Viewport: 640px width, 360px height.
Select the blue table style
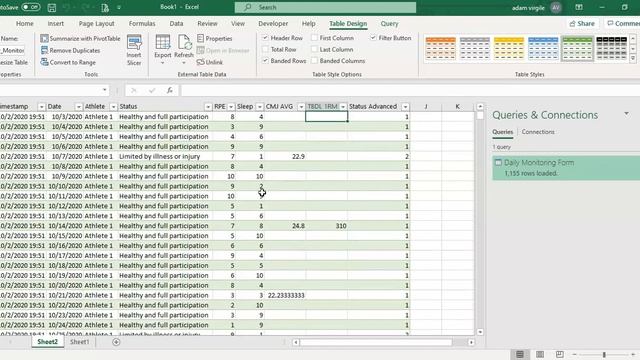pos(543,49)
